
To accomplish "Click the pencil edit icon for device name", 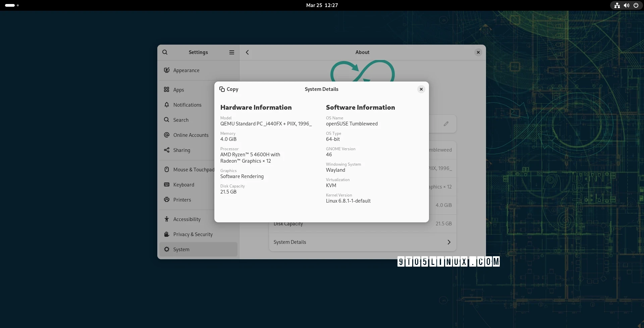I will click(x=446, y=124).
